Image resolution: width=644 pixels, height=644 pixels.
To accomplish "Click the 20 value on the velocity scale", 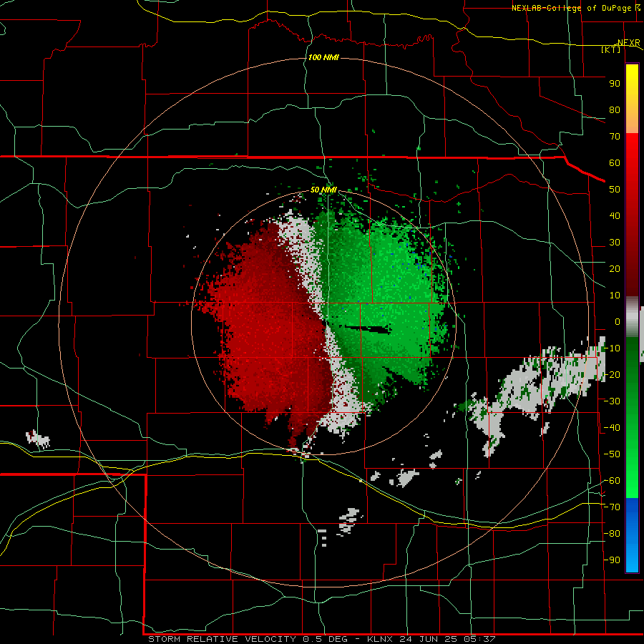I will (615, 268).
